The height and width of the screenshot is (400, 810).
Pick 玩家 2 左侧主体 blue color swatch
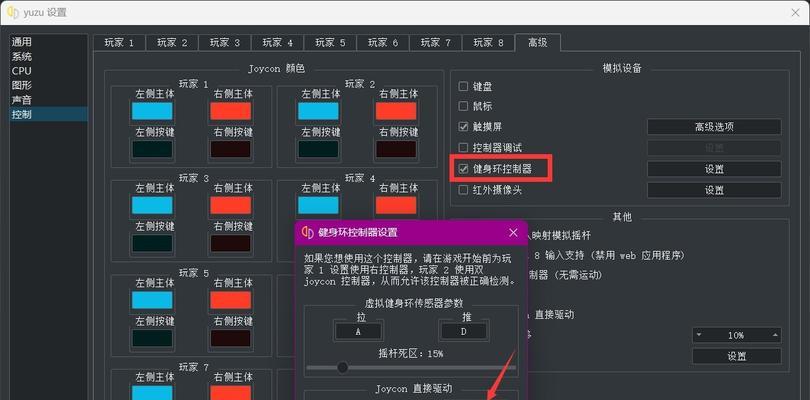tap(318, 111)
